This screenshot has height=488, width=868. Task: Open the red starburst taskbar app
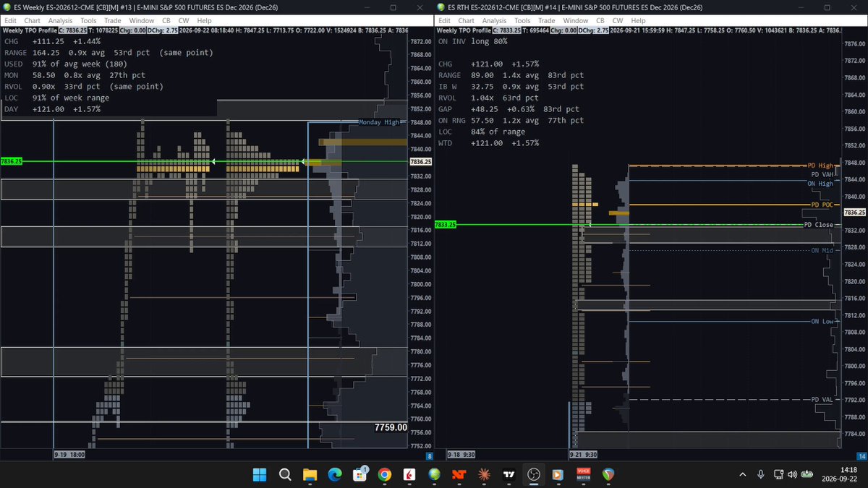[484, 474]
